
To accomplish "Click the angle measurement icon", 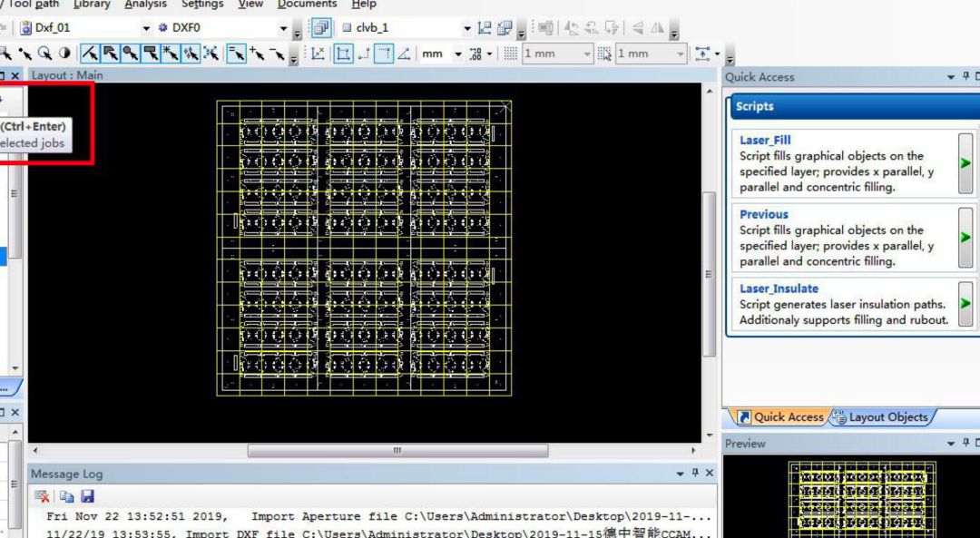I will coord(405,54).
